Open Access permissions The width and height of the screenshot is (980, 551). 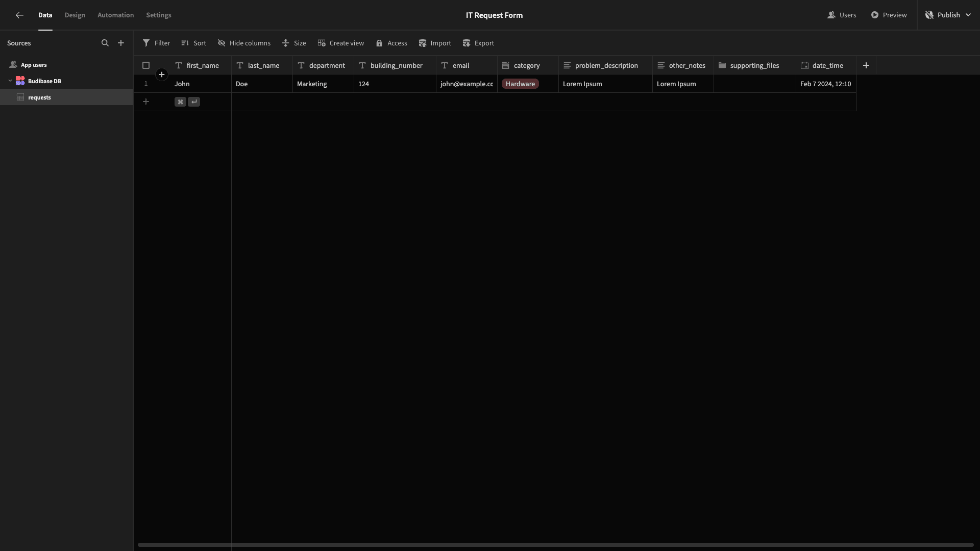391,43
